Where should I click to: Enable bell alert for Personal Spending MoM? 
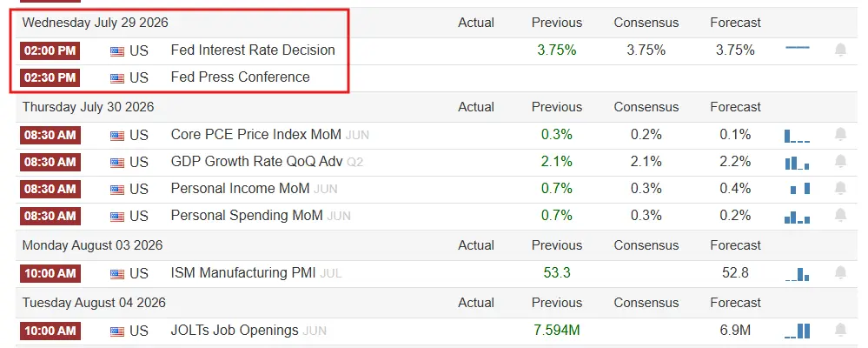coord(840,215)
